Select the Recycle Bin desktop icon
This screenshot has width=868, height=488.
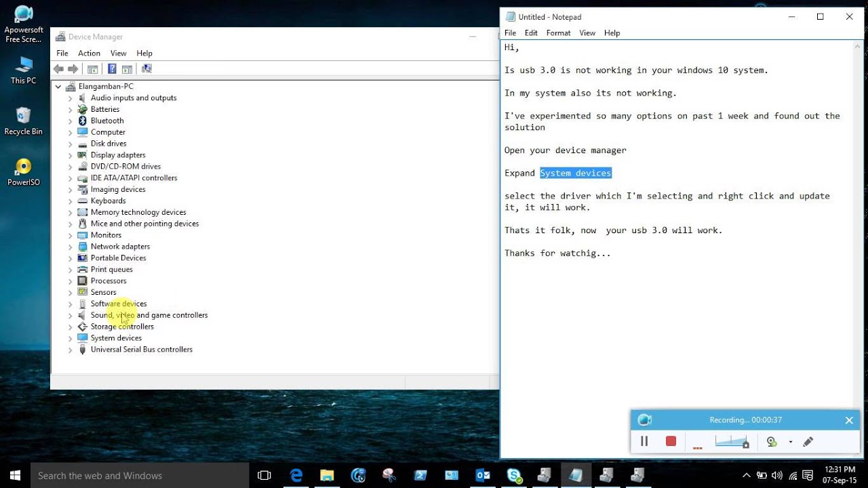pyautogui.click(x=24, y=121)
